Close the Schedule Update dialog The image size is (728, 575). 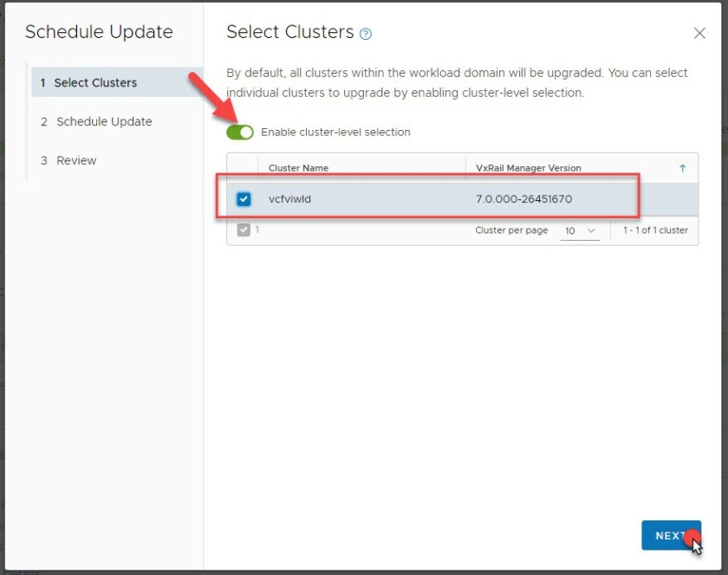(x=699, y=33)
